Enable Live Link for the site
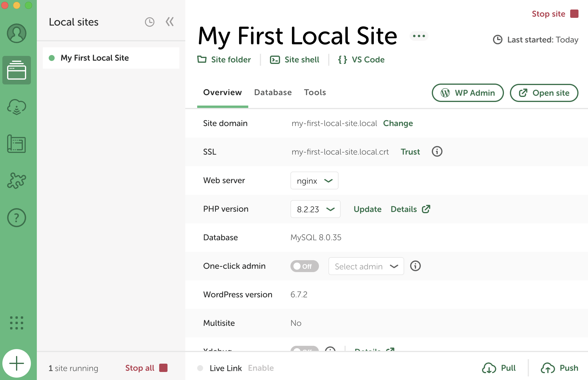This screenshot has width=588, height=380. [x=261, y=368]
